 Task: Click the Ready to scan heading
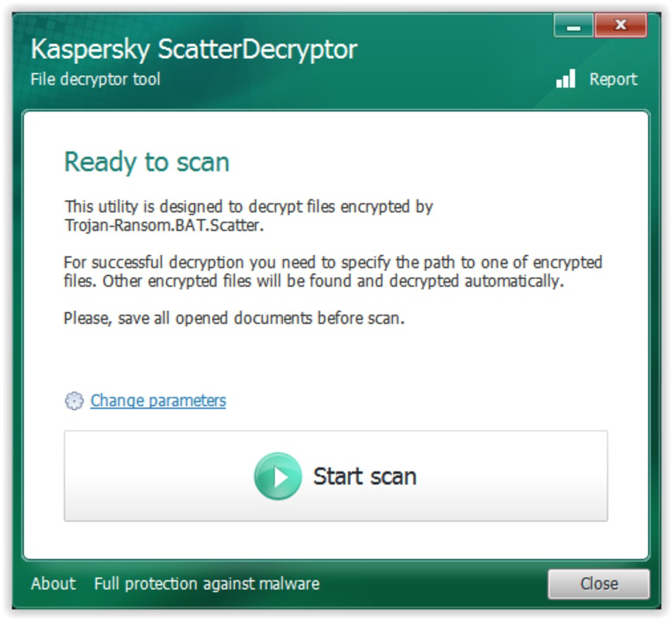click(147, 163)
